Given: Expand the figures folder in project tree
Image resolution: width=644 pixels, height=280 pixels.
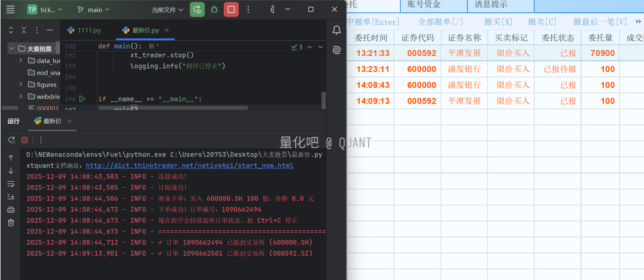Looking at the screenshot, I should point(21,84).
